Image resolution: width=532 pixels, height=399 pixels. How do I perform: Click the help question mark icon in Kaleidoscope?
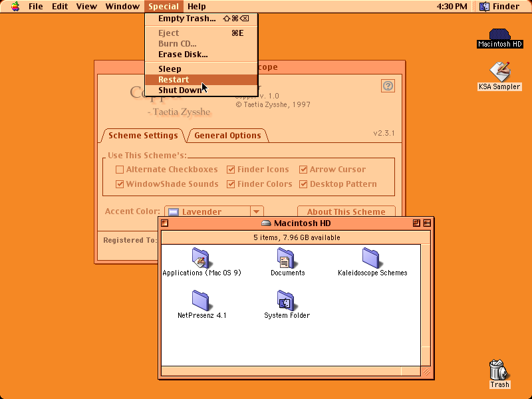point(388,86)
